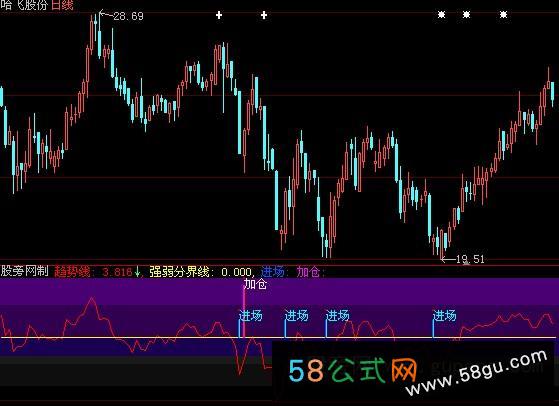
Task: Click the small triangle marker beside 19.51
Action: pyautogui.click(x=466, y=263)
